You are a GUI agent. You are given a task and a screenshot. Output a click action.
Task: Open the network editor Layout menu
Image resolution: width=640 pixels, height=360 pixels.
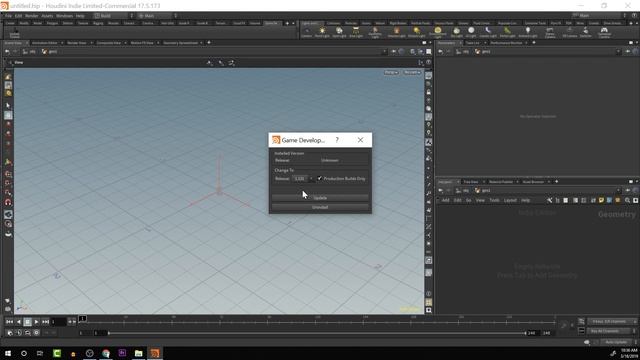pyautogui.click(x=510, y=200)
